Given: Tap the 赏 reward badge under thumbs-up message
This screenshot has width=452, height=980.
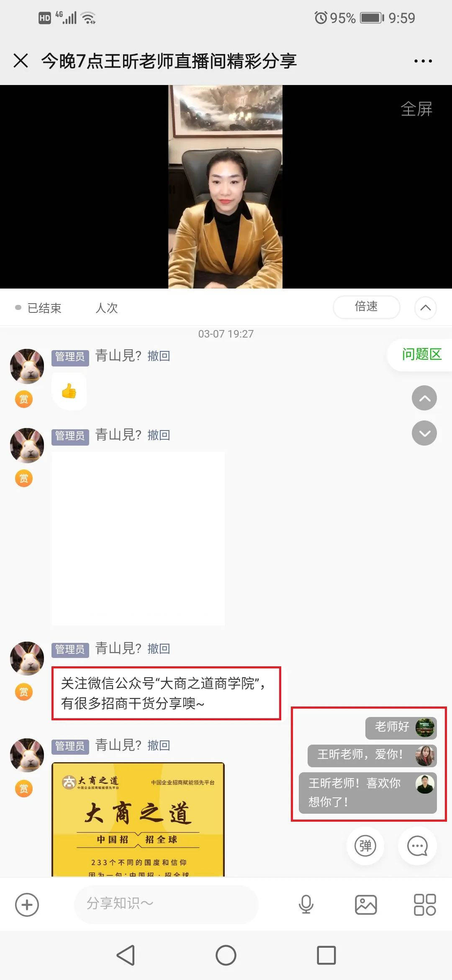Looking at the screenshot, I should pos(24,399).
